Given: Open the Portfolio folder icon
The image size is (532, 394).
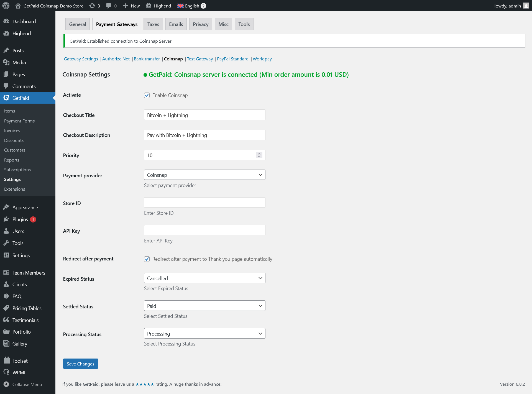Looking at the screenshot, I should pos(6,332).
